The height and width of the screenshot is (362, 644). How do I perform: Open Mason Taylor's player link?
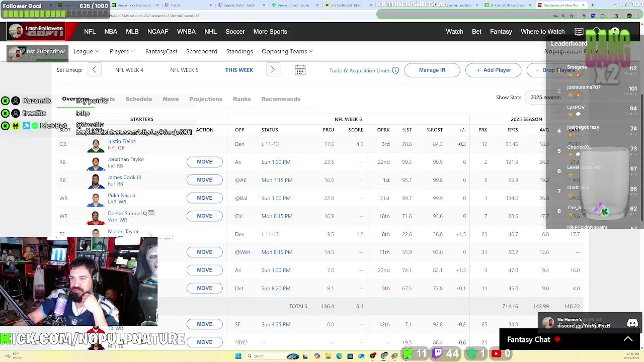123,232
